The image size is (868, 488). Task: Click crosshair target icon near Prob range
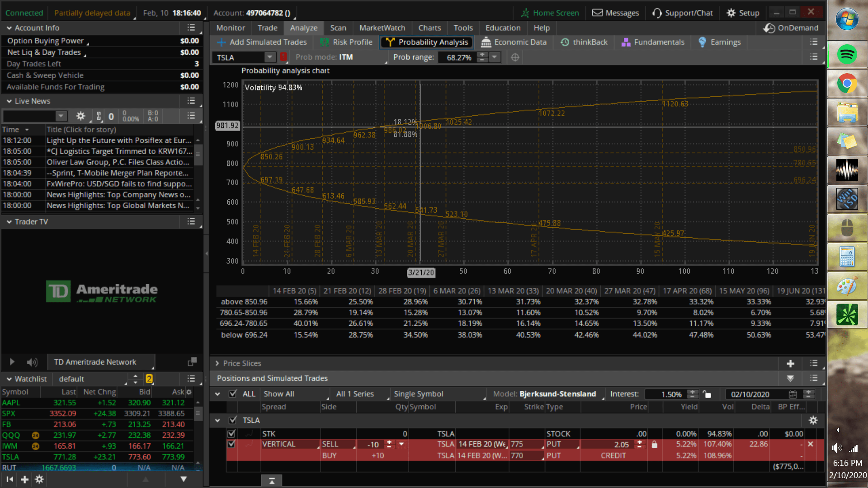(x=515, y=57)
